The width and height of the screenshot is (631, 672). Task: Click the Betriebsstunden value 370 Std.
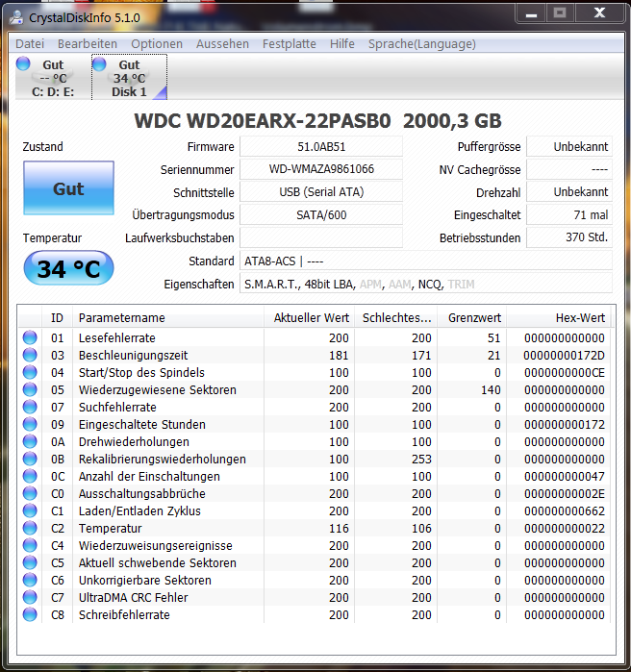tap(569, 237)
